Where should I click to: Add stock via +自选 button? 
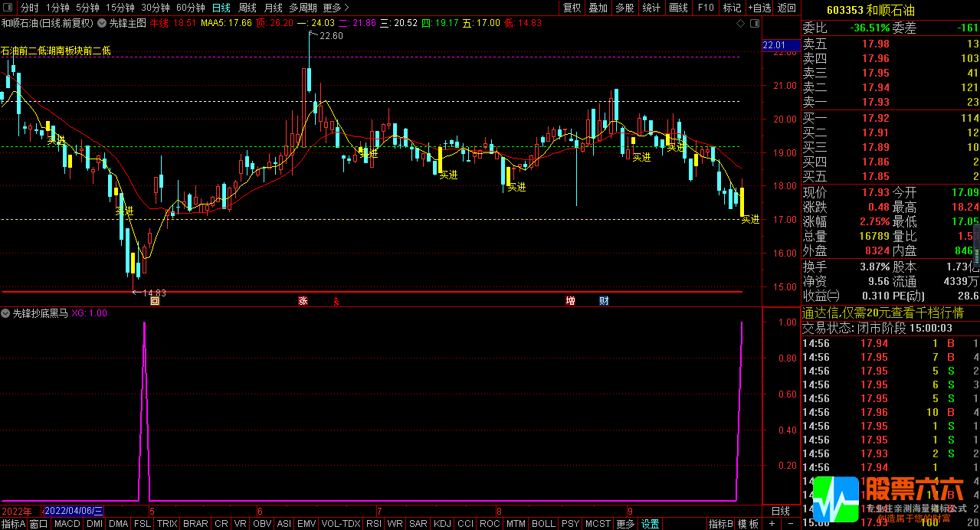(x=759, y=8)
